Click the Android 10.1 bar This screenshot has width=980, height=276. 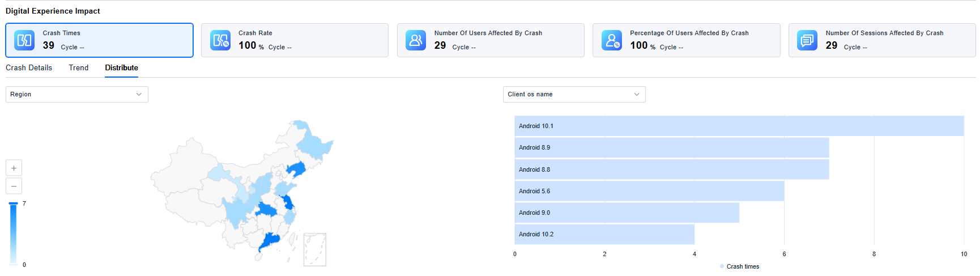pos(739,126)
